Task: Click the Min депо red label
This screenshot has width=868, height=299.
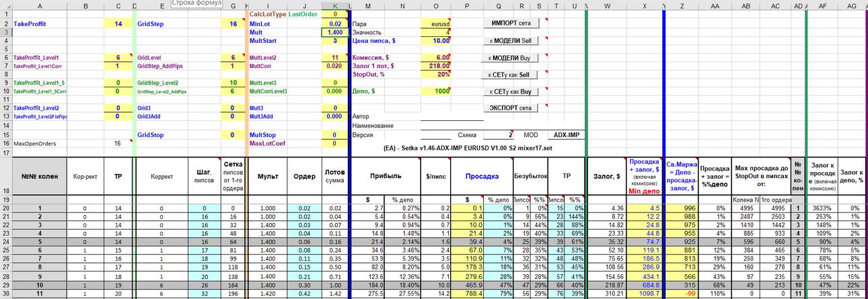Action: point(645,191)
